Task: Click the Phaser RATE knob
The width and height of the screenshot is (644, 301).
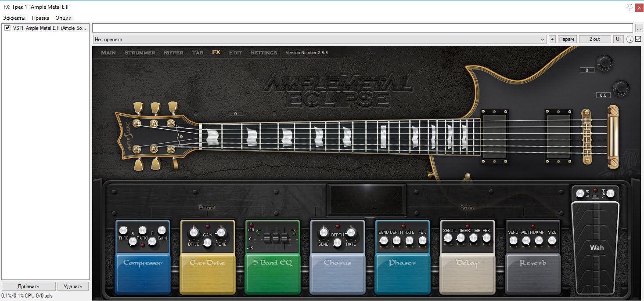Action: (x=410, y=240)
